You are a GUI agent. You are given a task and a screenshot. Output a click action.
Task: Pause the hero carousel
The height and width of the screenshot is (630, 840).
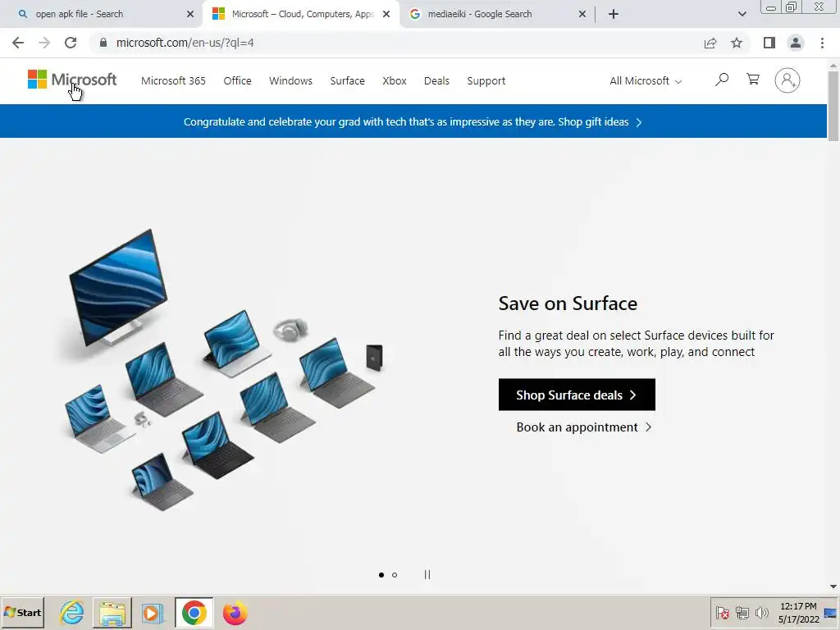427,575
